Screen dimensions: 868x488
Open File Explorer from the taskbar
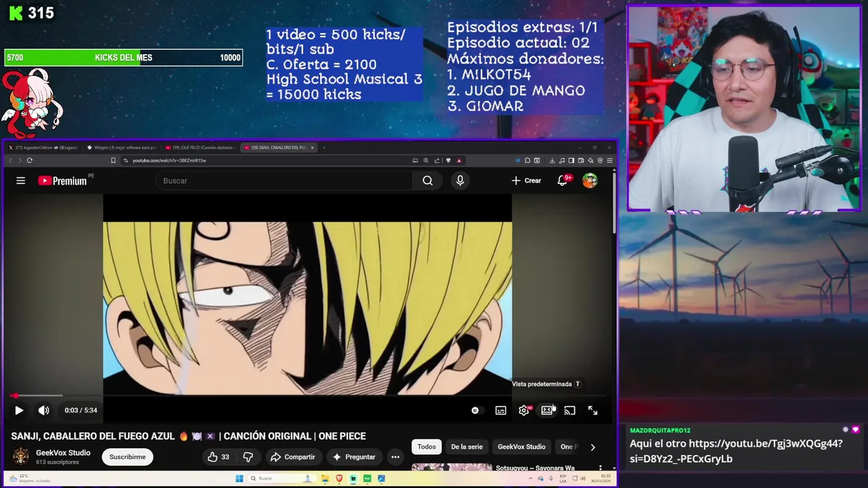325,479
